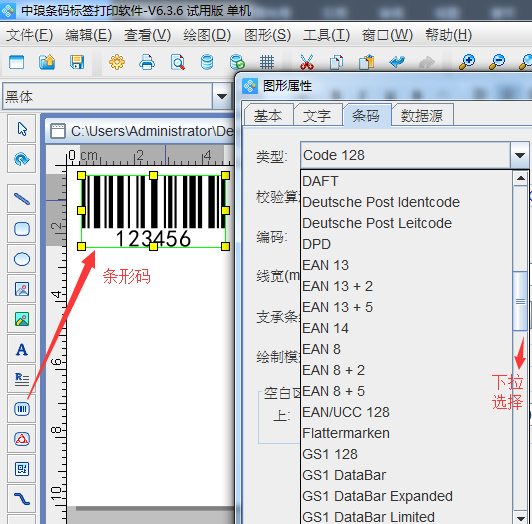The image size is (532, 524).
Task: Open the 帮助(H) menu
Action: click(449, 35)
